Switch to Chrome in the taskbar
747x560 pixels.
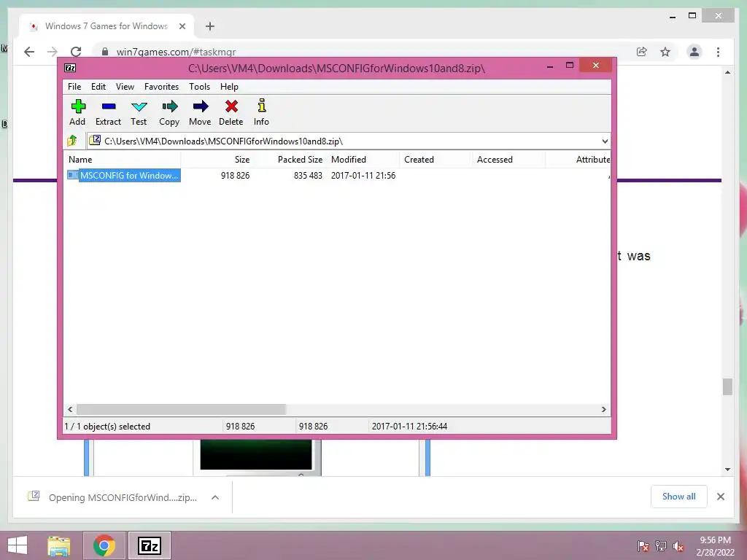tap(104, 545)
